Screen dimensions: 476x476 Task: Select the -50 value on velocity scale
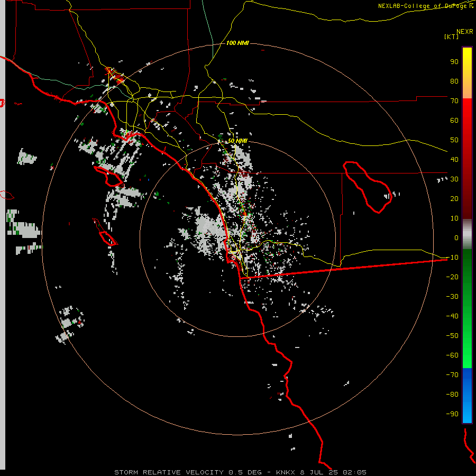tap(452, 336)
